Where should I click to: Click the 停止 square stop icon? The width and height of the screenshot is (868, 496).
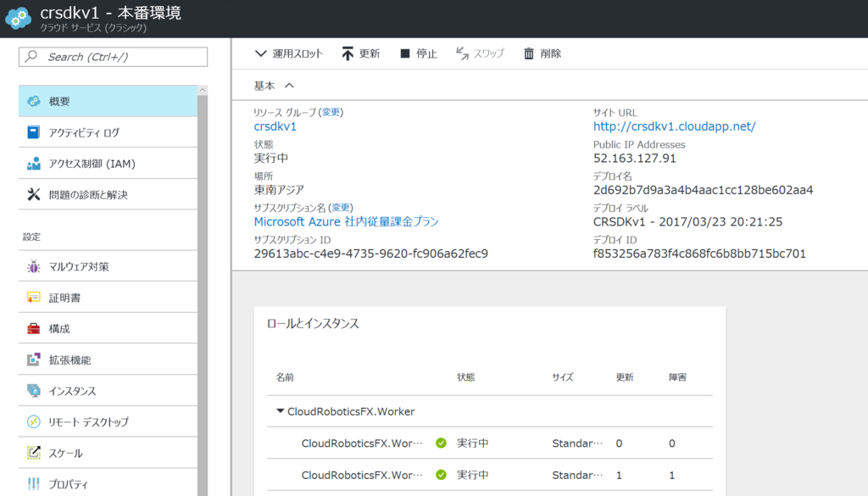click(x=405, y=53)
